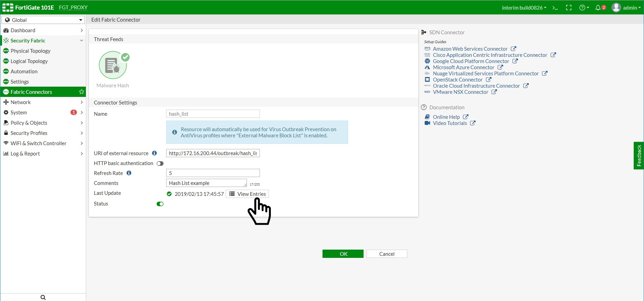Image resolution: width=644 pixels, height=301 pixels.
Task: Click the Dashboard gauge icon
Action: coord(6,30)
